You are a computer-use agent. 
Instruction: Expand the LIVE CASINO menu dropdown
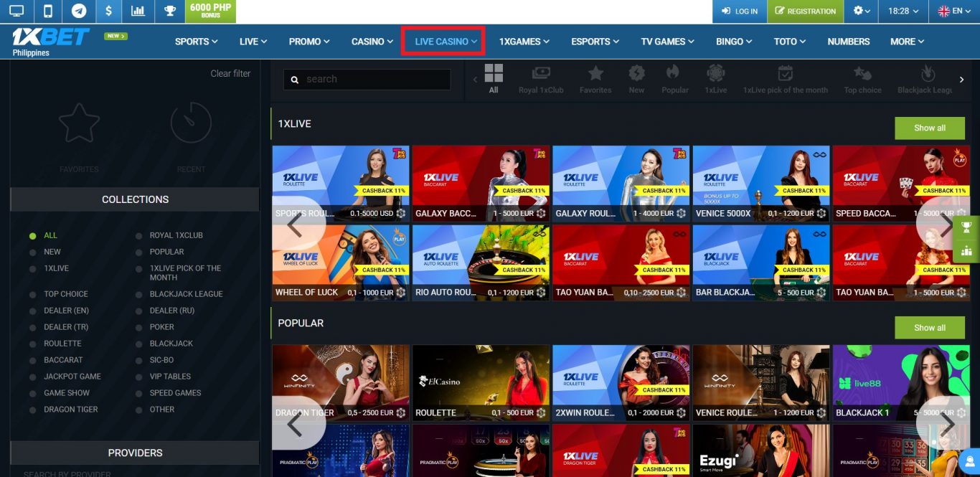pyautogui.click(x=443, y=41)
